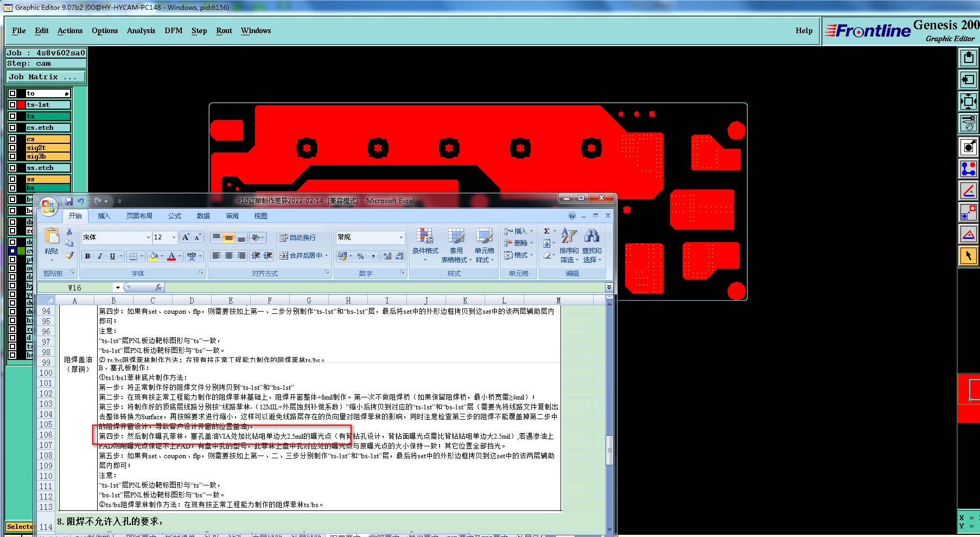Save the Excel workbook from quick access toolbar
This screenshot has width=980, height=537.
click(x=69, y=201)
